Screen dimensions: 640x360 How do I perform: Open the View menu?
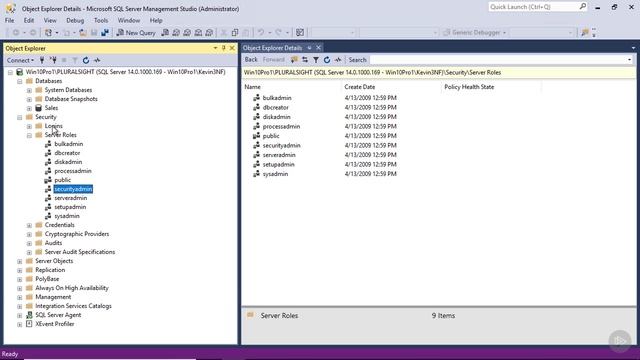point(50,20)
